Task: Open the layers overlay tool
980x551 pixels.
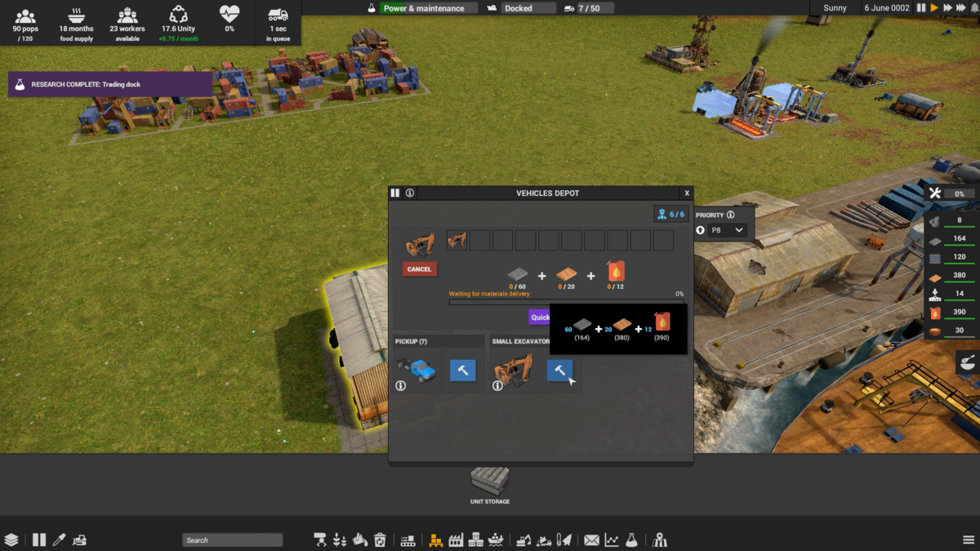Action: (x=11, y=540)
